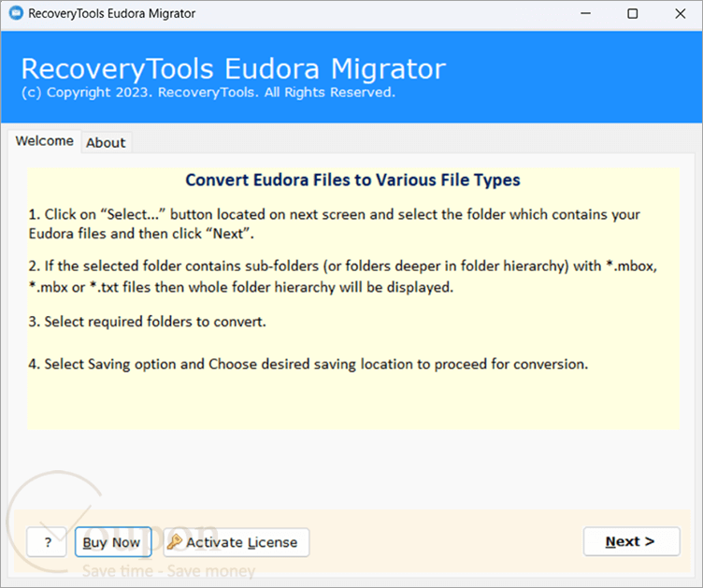Click the key icon on Activate License

175,542
